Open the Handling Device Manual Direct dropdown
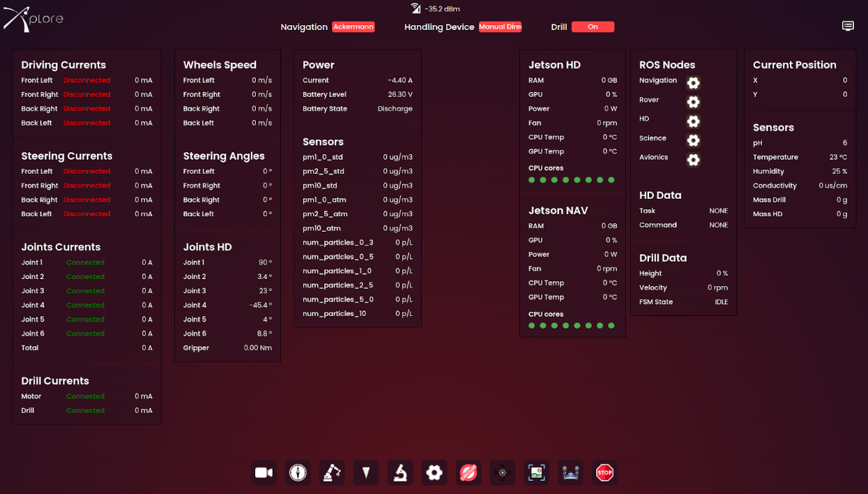Screen dimensions: 868x494 [500, 27]
